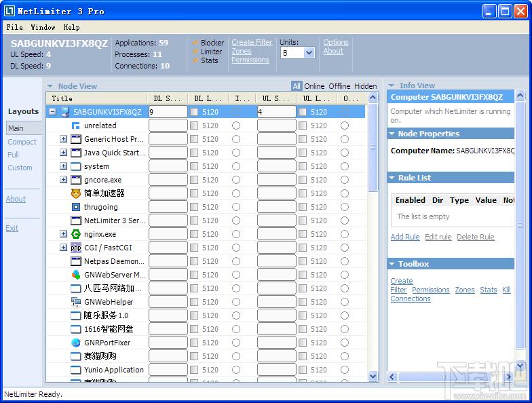Screen dimensions: 532x403
Task: Switch to Offline filter tab
Action: pos(339,86)
